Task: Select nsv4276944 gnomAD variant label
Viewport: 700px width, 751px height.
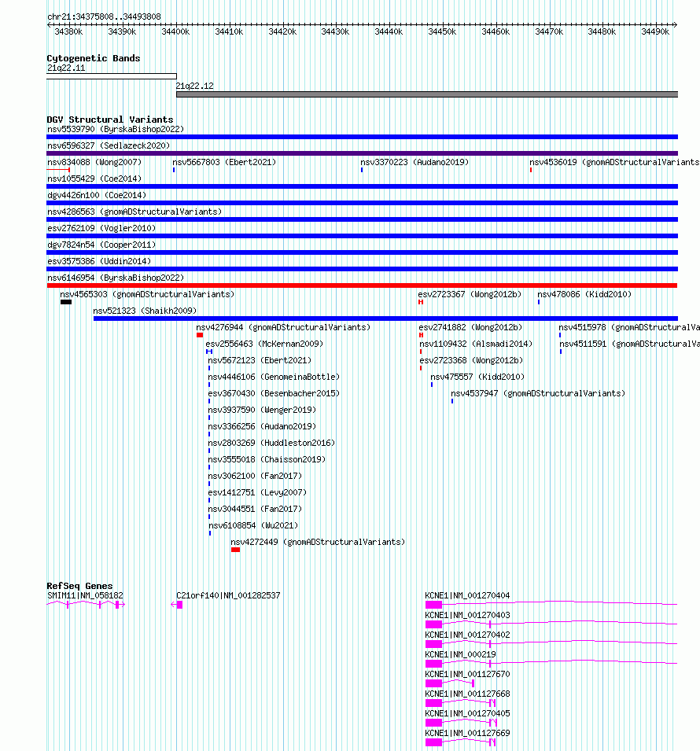Action: tap(283, 328)
